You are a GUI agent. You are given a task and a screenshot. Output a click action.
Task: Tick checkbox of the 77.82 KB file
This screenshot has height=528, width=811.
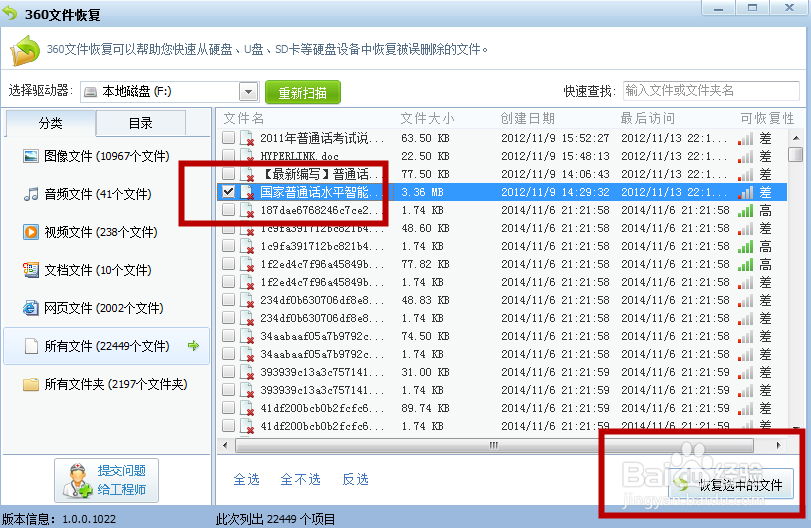click(x=228, y=264)
